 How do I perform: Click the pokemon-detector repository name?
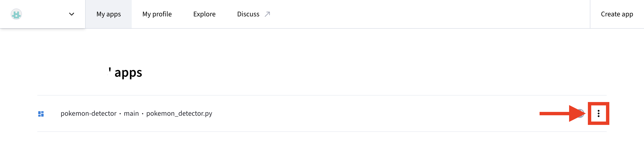pos(89,114)
